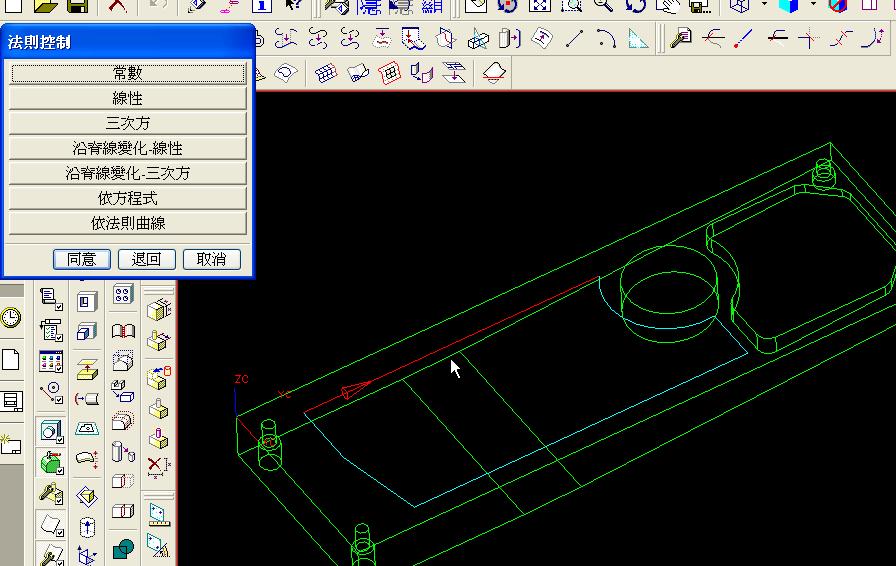Select 沿脊線變化-三次方 option
Viewport: 896px width, 566px height.
(x=128, y=173)
